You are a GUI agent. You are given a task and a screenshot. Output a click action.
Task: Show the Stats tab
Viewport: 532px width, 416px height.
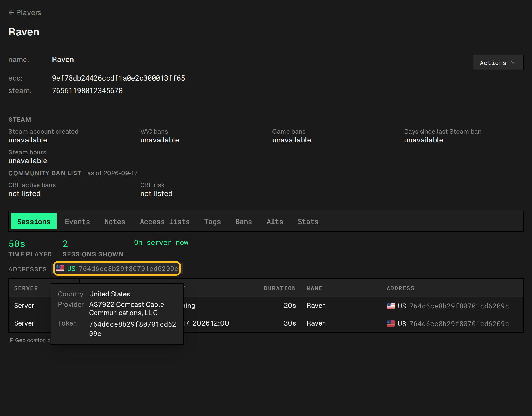(x=308, y=222)
